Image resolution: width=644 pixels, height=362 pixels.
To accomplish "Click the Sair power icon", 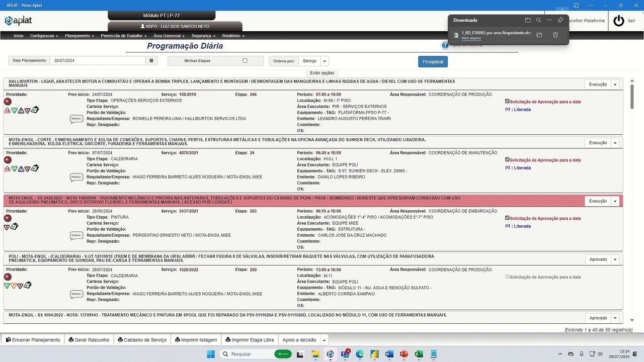I will coord(618,21).
